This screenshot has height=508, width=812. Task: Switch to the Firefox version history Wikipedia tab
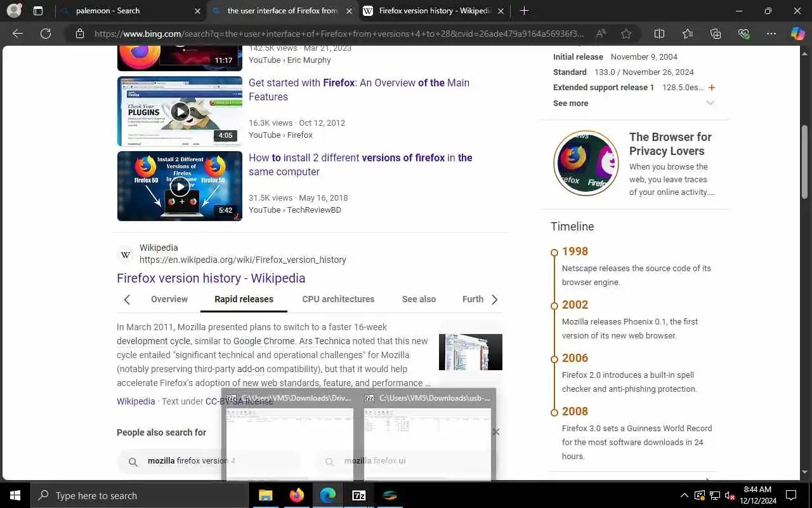[x=434, y=11]
